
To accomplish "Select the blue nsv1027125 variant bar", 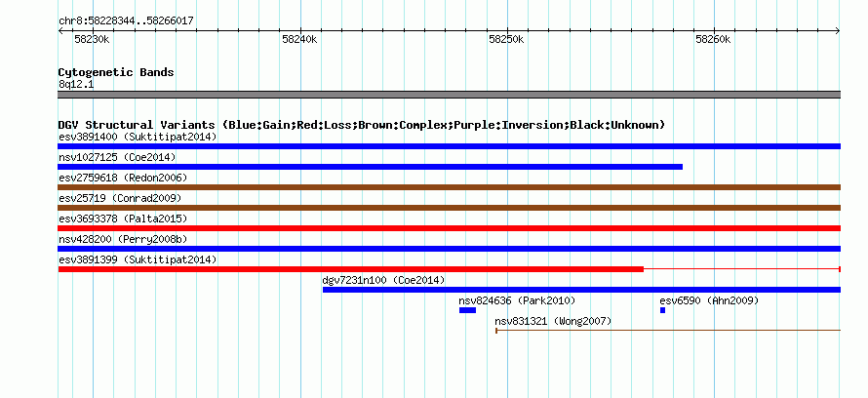I will click(x=371, y=167).
